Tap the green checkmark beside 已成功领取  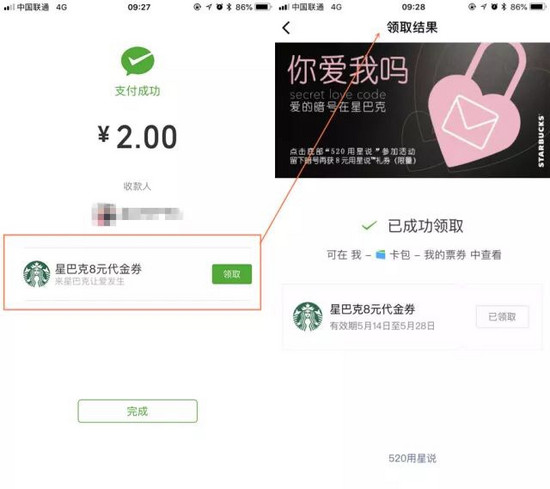369,226
